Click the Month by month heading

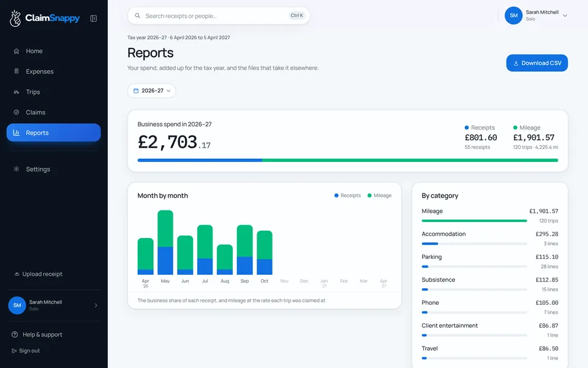(163, 196)
